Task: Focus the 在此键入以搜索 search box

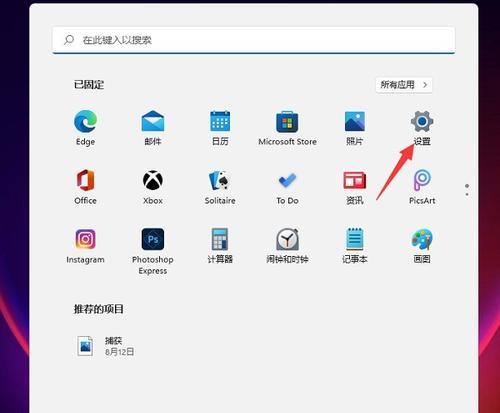Action: (254, 40)
